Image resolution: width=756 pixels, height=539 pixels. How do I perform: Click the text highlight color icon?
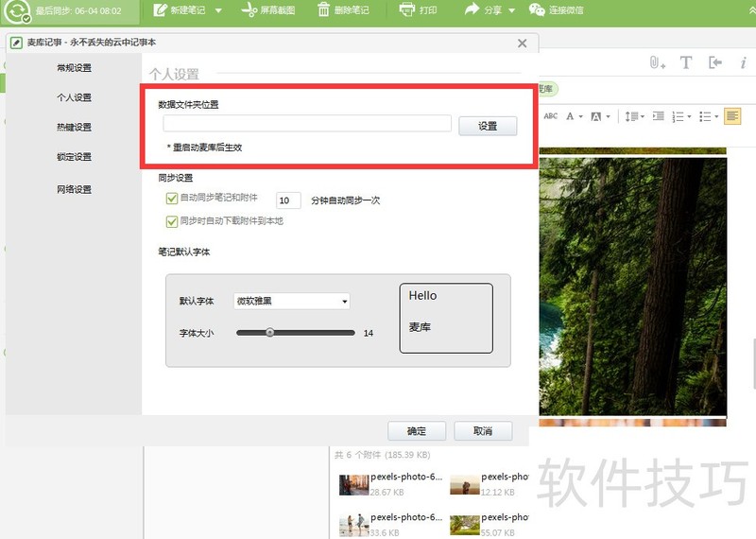(596, 116)
